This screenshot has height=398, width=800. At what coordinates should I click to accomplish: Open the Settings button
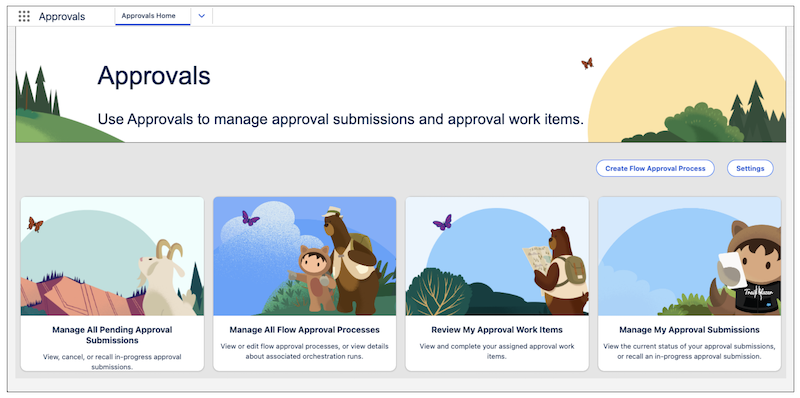pos(750,168)
